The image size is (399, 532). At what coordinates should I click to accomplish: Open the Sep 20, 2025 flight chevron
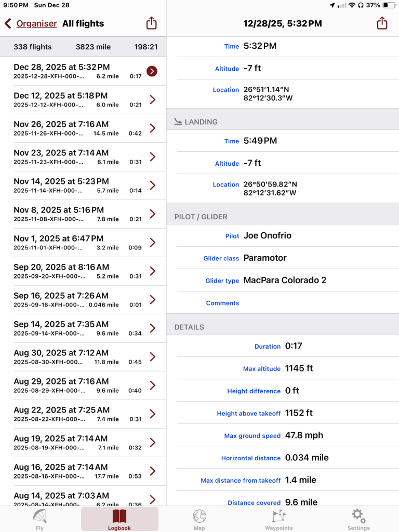point(152,271)
